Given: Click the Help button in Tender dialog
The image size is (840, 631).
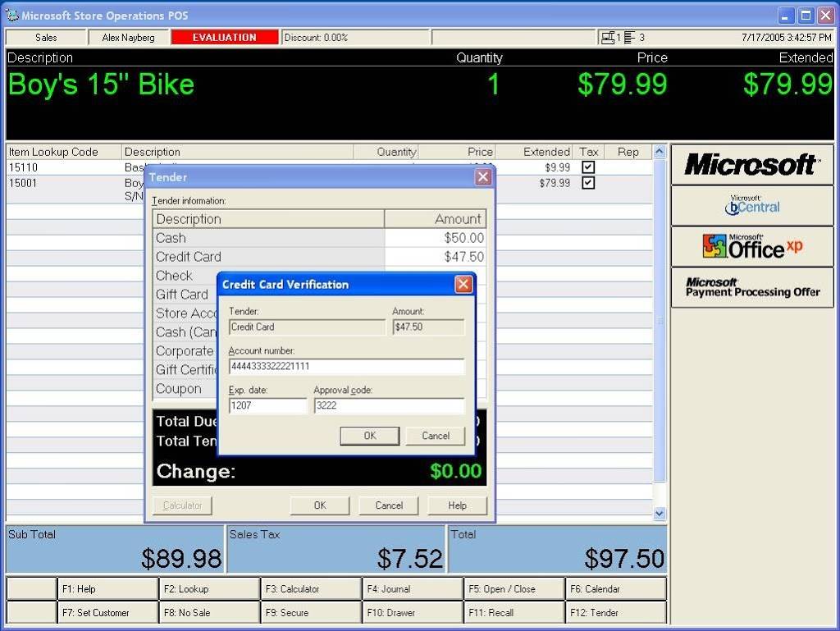Looking at the screenshot, I should 458,505.
